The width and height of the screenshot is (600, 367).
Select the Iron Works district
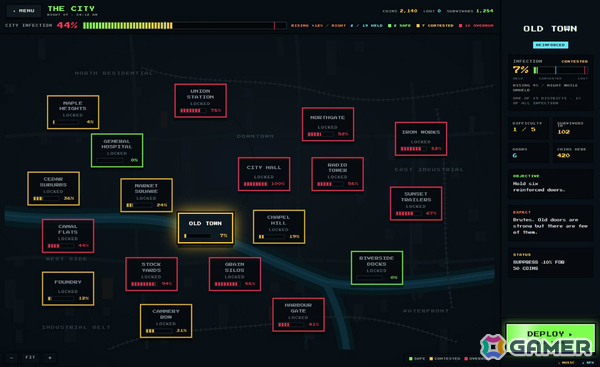point(421,139)
